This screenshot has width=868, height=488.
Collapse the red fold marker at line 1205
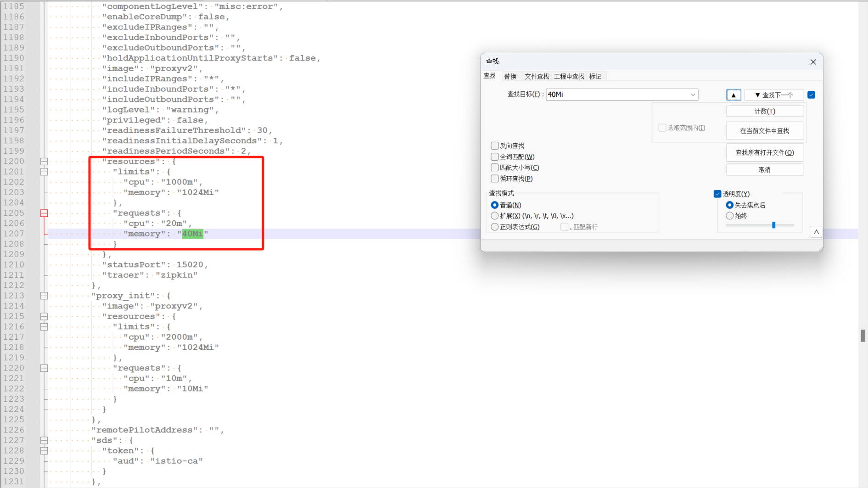tap(44, 213)
